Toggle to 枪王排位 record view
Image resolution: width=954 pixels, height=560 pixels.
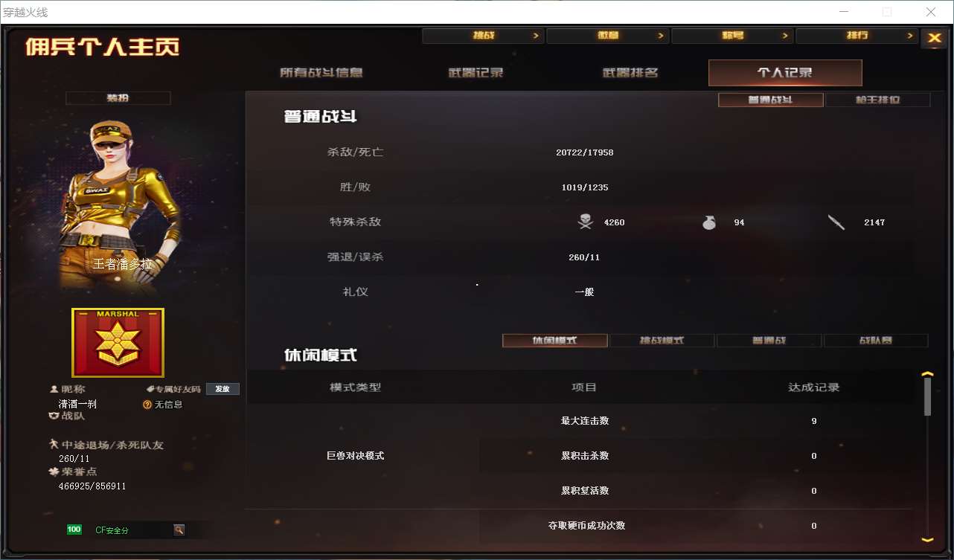[x=878, y=100]
